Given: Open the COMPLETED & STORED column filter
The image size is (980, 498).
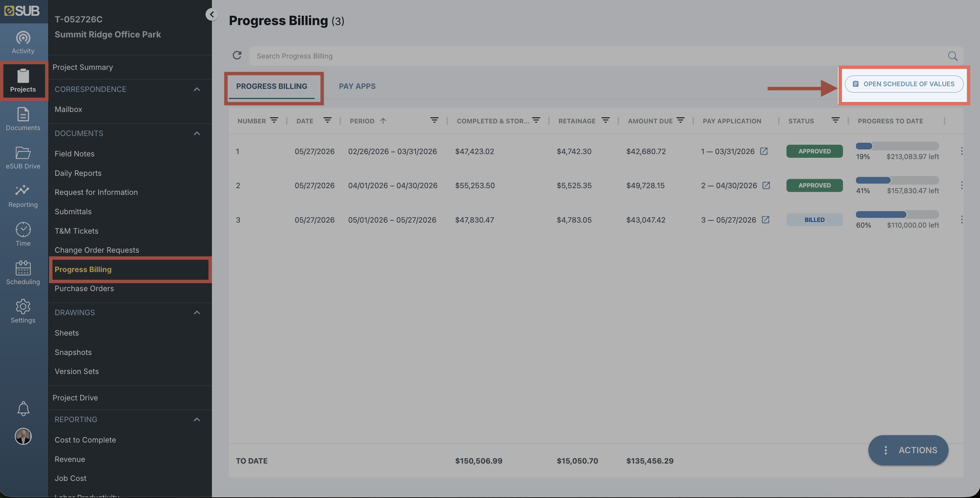Looking at the screenshot, I should pyautogui.click(x=536, y=120).
